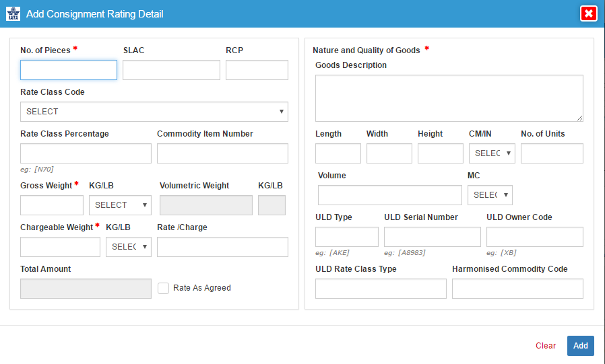Click the Harmonised Commodity Code field
Image resolution: width=605 pixels, height=364 pixels.
tap(518, 289)
